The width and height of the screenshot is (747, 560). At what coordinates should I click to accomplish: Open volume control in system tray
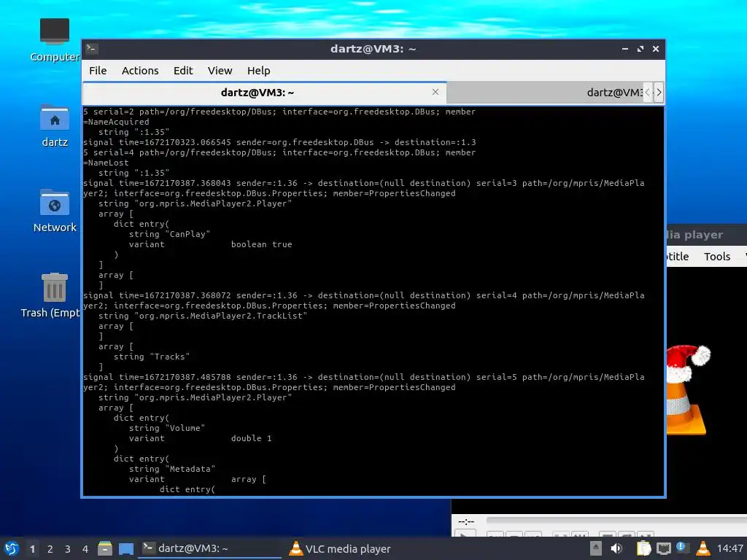[616, 548]
